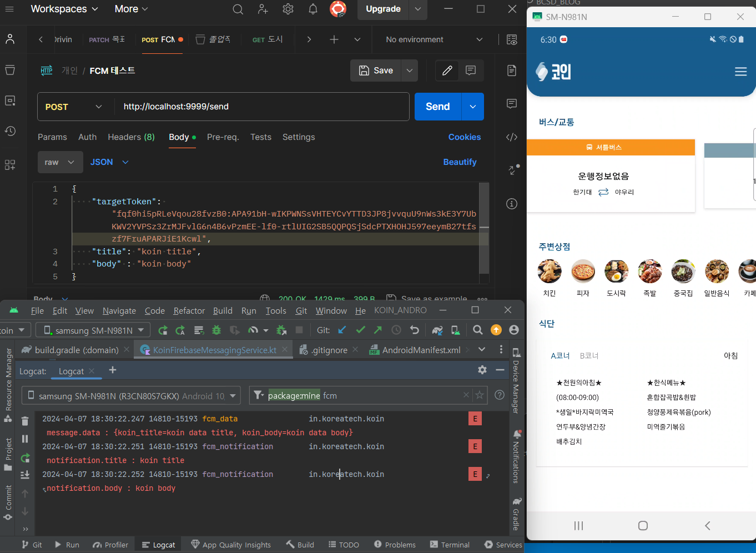Image resolution: width=756 pixels, height=553 pixels.
Task: Click Android Studio search everywhere icon
Action: [x=477, y=330]
